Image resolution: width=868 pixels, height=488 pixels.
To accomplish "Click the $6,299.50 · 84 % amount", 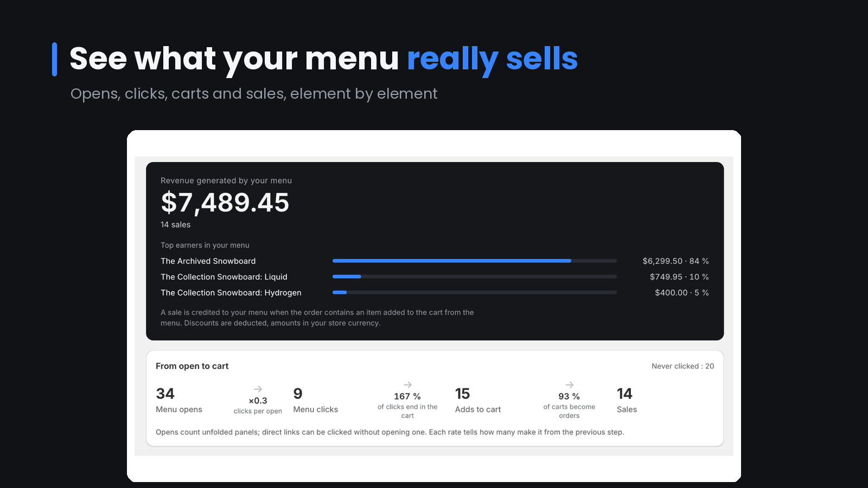I will point(675,261).
